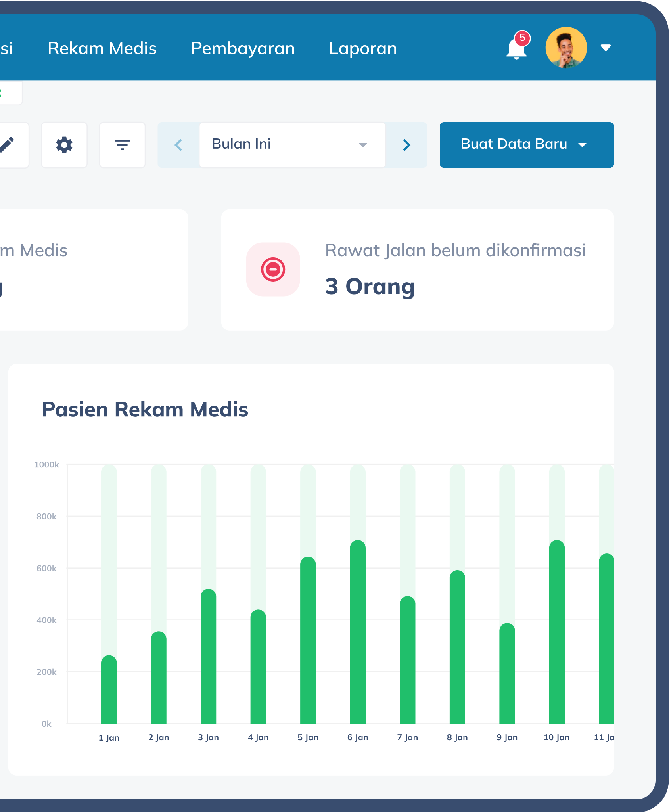Go to next period with right chevron
669x812 pixels.
tap(406, 145)
